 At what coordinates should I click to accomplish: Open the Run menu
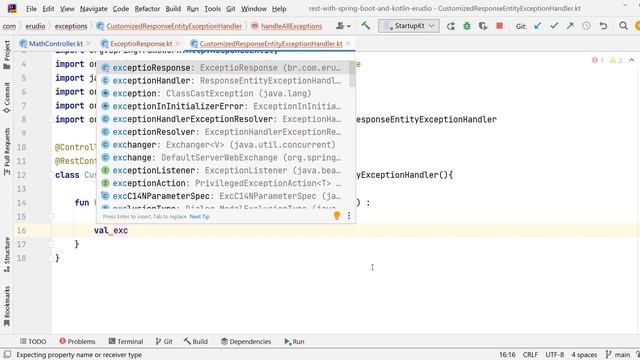[192, 9]
